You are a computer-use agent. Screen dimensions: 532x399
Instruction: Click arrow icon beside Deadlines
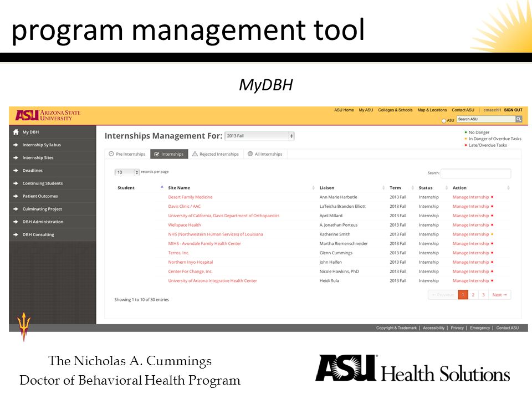pos(16,171)
